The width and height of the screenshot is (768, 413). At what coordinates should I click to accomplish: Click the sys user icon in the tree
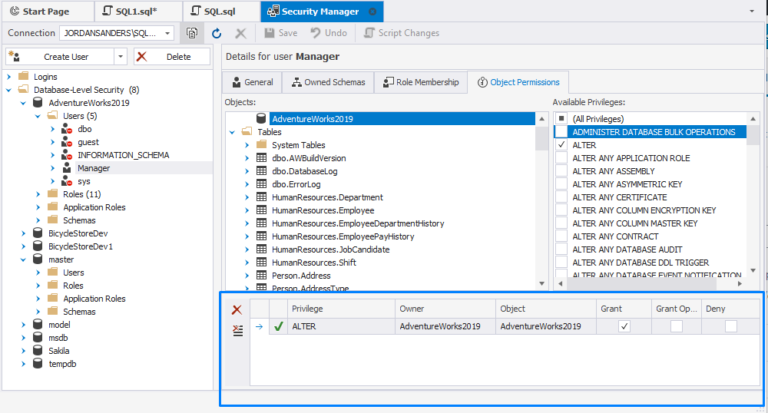point(67,181)
